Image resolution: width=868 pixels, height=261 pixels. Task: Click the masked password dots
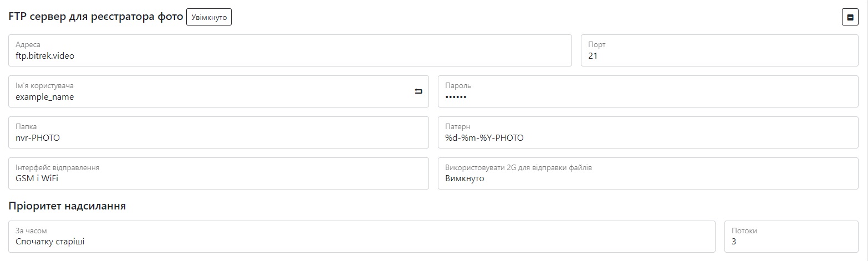pos(456,97)
